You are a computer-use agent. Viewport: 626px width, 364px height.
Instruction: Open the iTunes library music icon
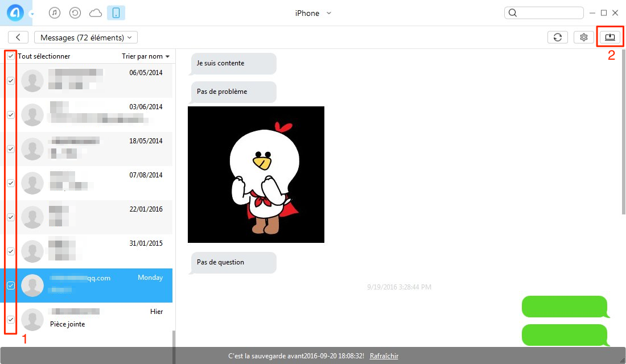(55, 13)
